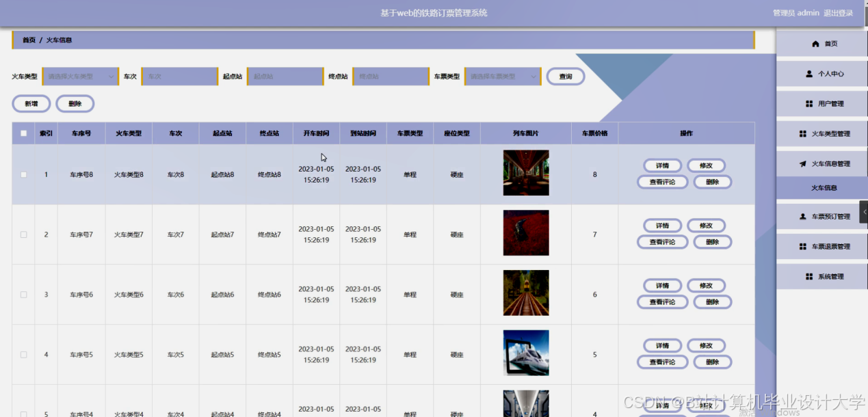Select 火车信息 submenu item
The width and height of the screenshot is (868, 417).
click(822, 187)
